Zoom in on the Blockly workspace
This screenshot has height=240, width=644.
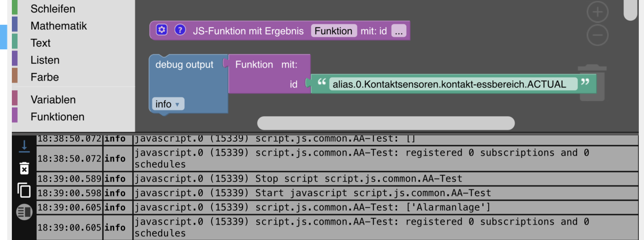pos(597,12)
